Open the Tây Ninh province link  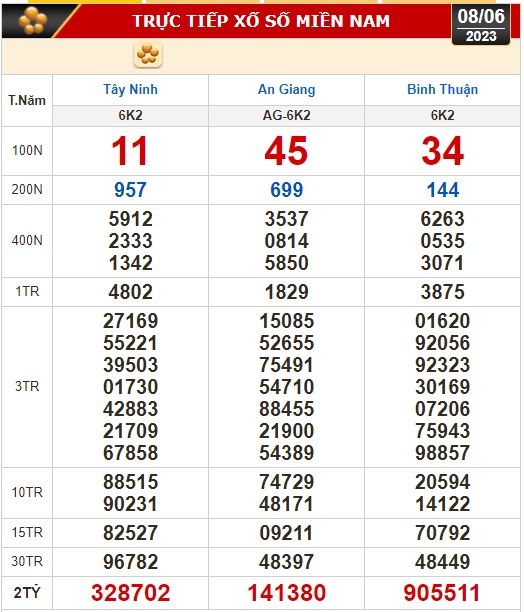(x=130, y=90)
